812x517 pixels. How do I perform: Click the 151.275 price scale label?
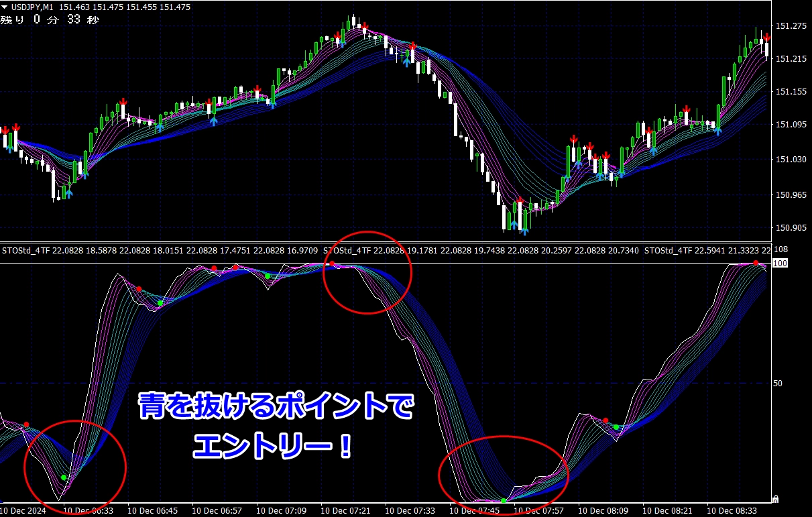(790, 26)
